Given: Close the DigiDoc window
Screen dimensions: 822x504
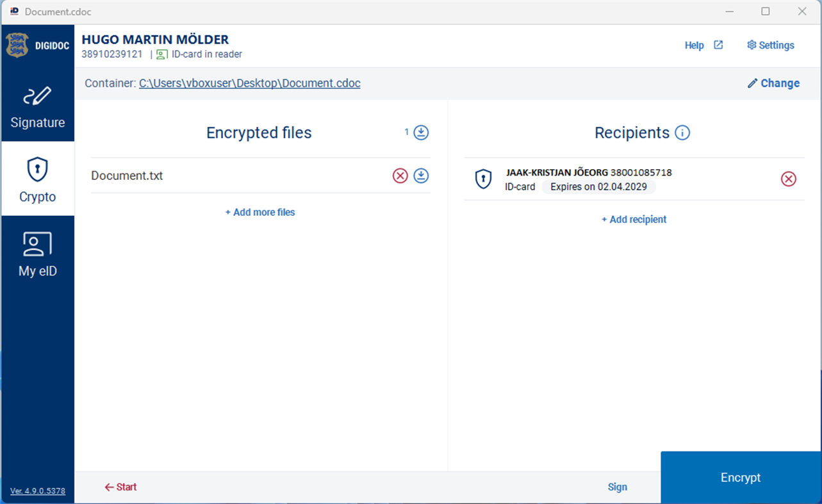Looking at the screenshot, I should (802, 12).
